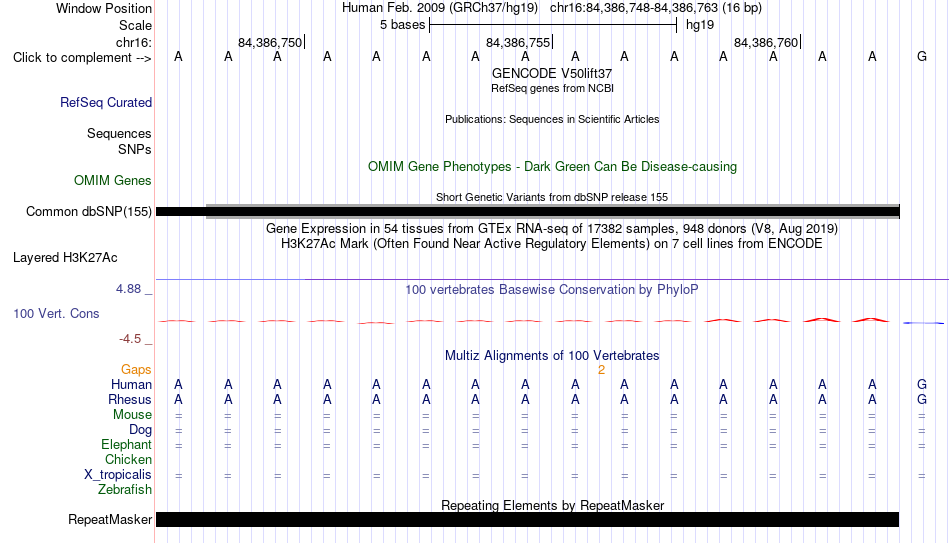Click the 'Chicken' alignment row label

click(x=128, y=460)
